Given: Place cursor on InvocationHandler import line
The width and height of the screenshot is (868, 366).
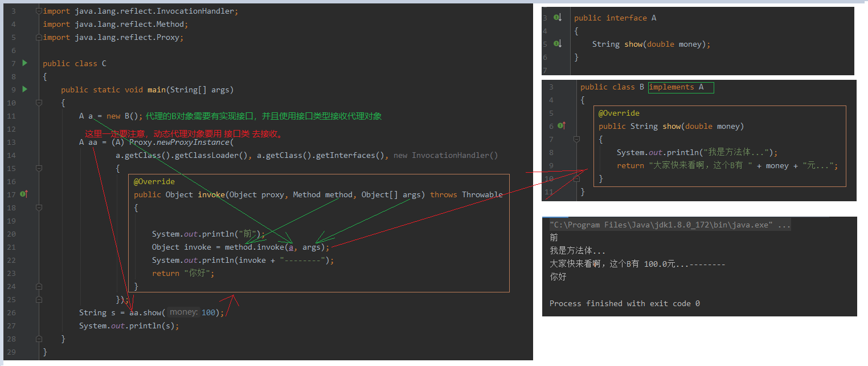Looking at the screenshot, I should 141,11.
